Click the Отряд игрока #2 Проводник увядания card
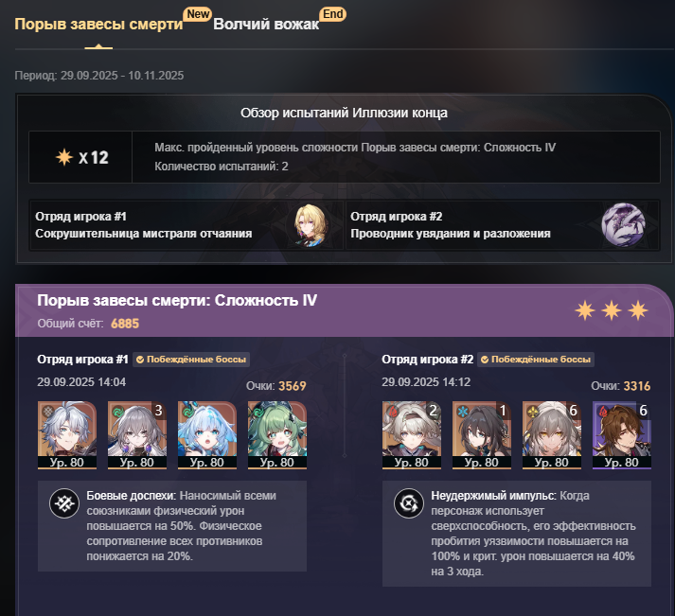 point(503,225)
